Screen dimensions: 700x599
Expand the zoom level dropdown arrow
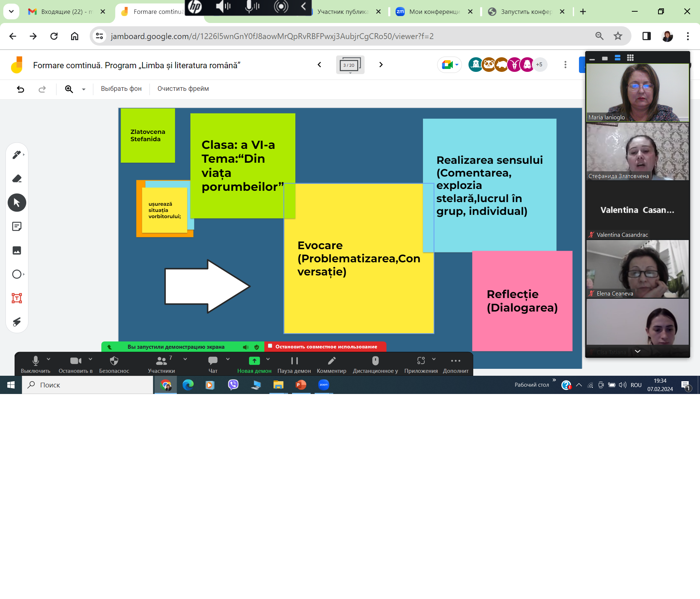coord(83,89)
